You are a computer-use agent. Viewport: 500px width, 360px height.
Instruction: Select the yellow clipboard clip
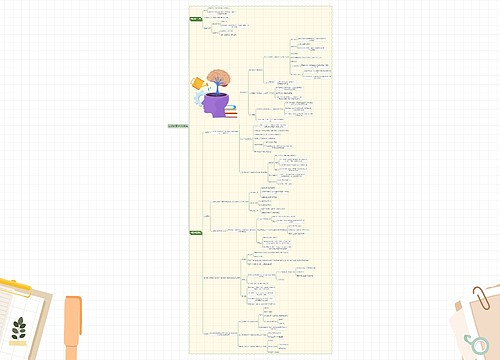15,288
